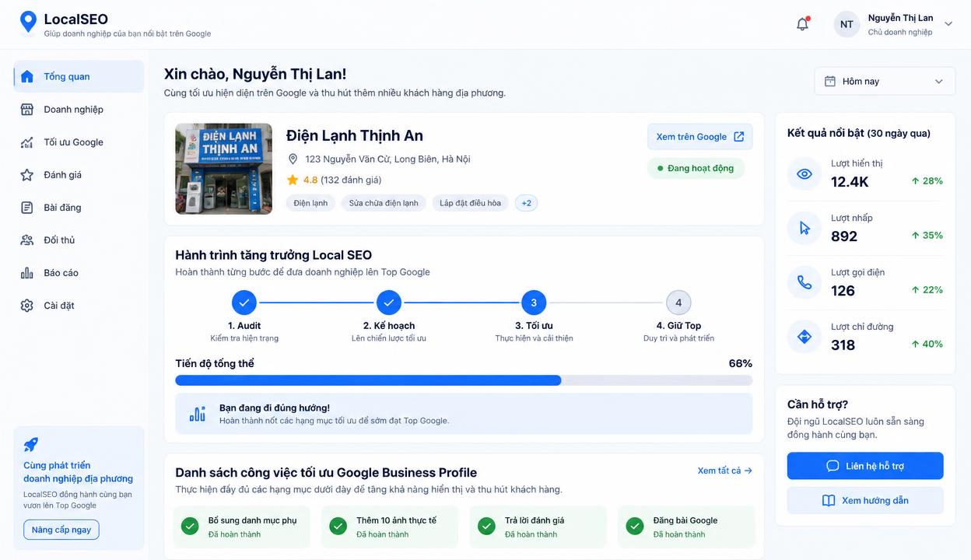Click the Liên hệ hỗ trợ button

(865, 466)
